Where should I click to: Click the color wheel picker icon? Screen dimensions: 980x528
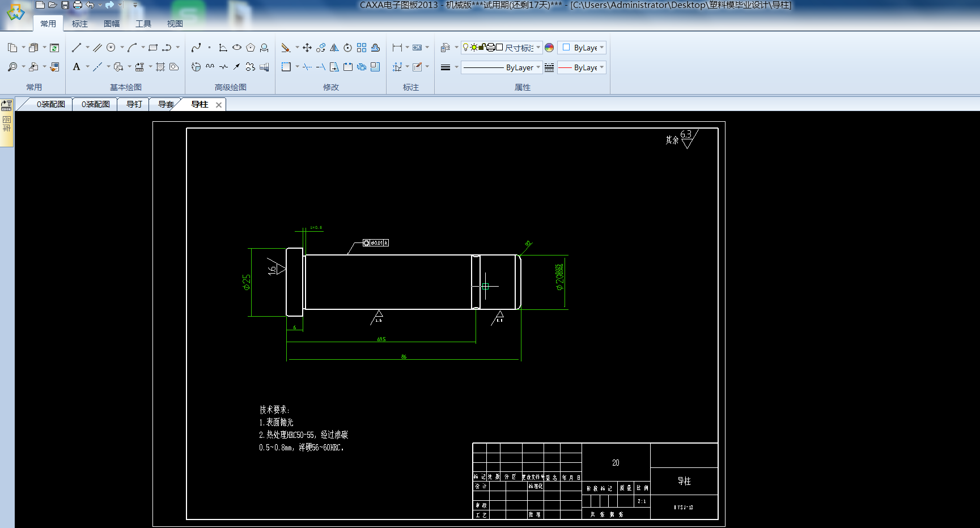tap(549, 48)
